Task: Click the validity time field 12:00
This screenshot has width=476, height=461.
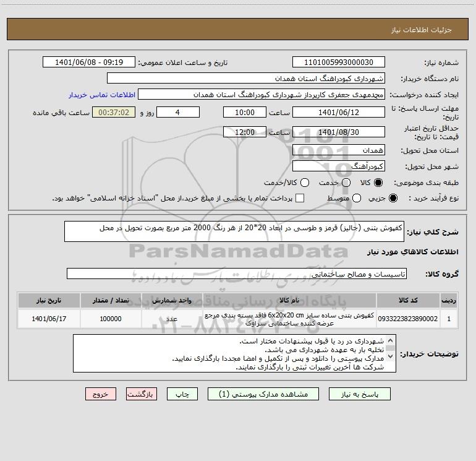Action: tap(245, 132)
